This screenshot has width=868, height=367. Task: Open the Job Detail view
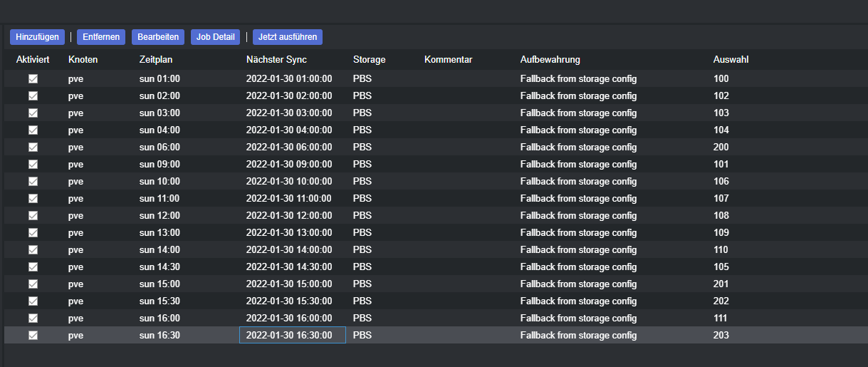click(216, 36)
